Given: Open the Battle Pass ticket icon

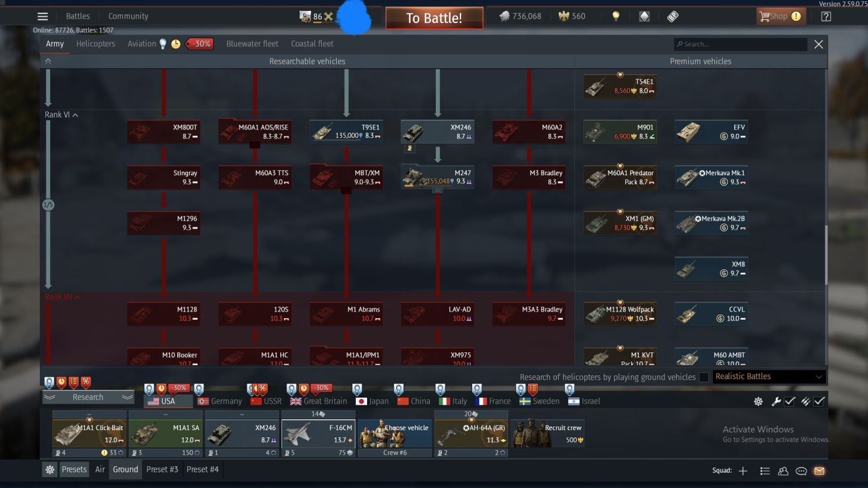Looking at the screenshot, I should pos(673,16).
